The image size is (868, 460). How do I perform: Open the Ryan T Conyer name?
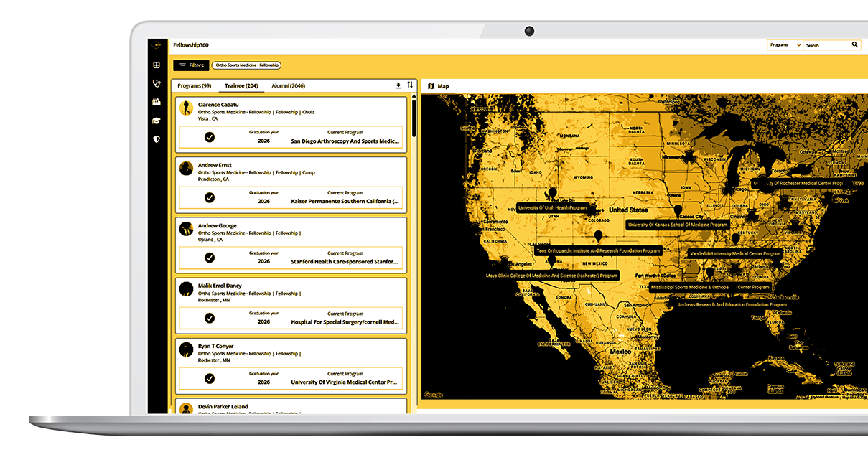[x=216, y=346]
